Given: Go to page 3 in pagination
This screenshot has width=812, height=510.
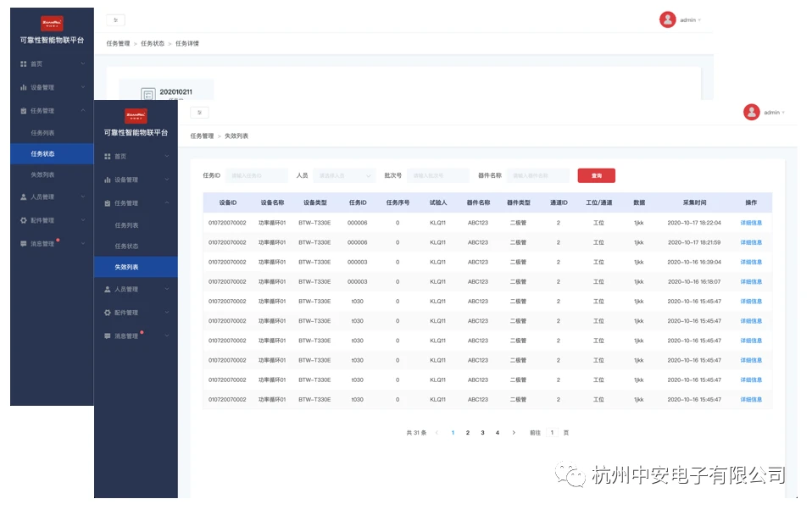Looking at the screenshot, I should tap(482, 433).
